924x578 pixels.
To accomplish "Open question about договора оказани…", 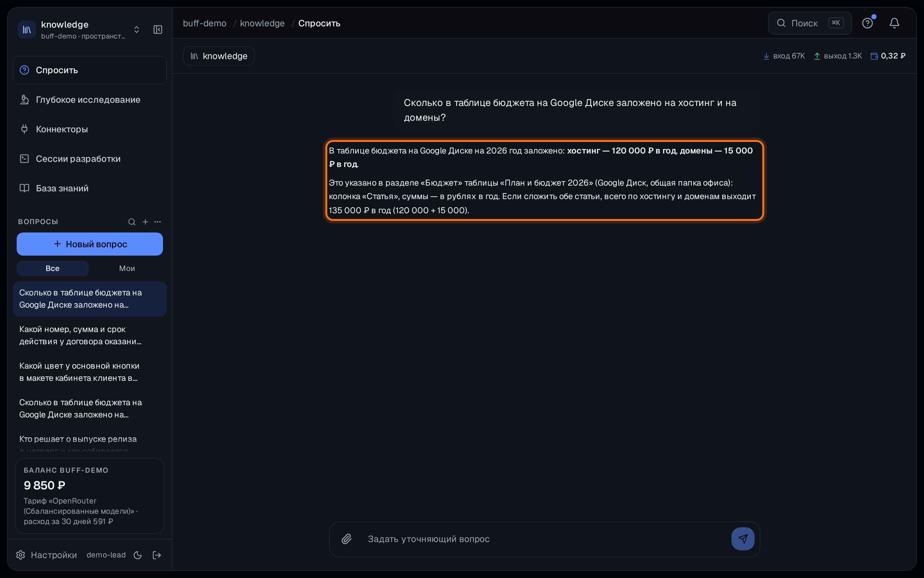I will (90, 335).
